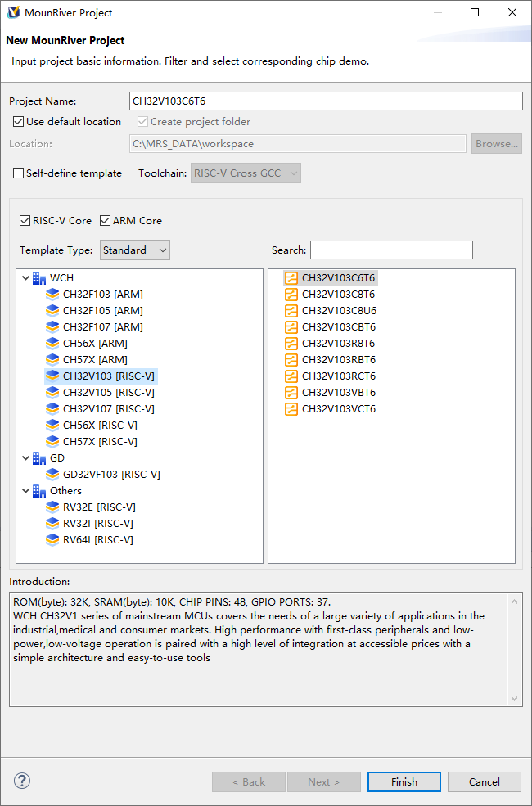
Task: Click the CH57X [RISC-V] stack icon
Action: point(52,442)
